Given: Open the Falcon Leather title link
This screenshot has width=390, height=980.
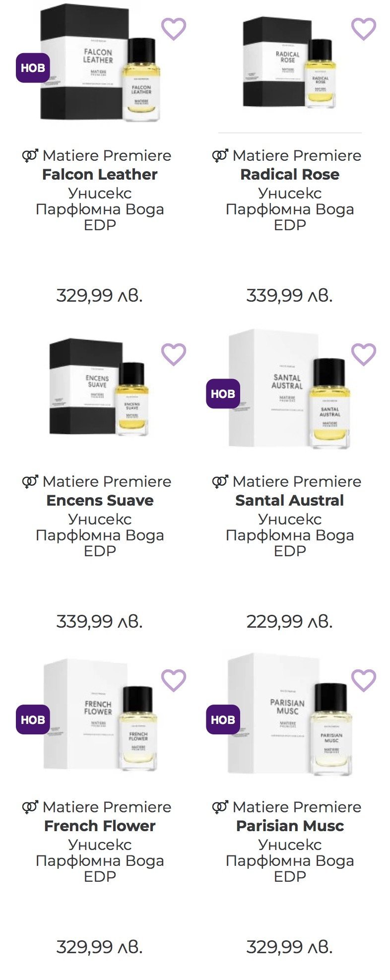Looking at the screenshot, I should (x=100, y=175).
